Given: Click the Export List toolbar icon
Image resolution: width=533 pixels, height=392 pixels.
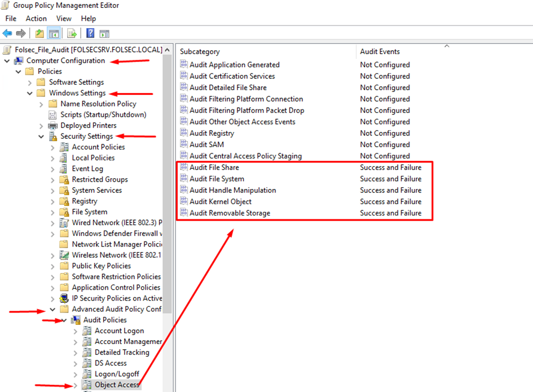Looking at the screenshot, I should point(72,33).
